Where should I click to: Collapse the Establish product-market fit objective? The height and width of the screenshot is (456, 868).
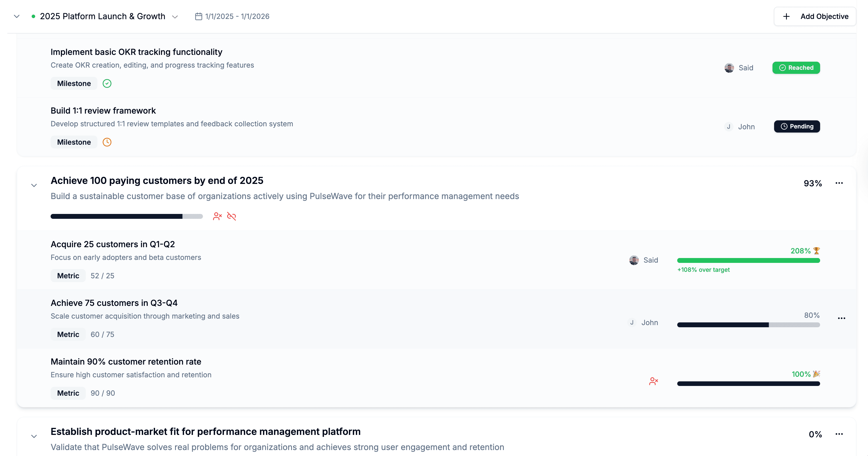click(34, 437)
